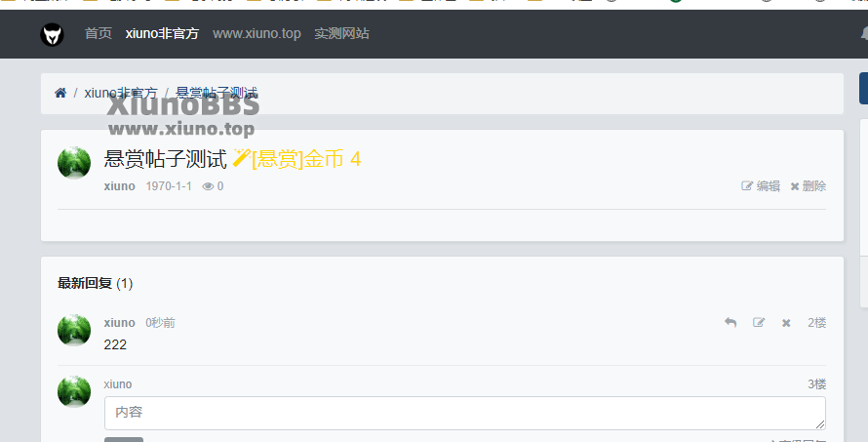Click the edit pencil icon on 2楼 reply
Image resolution: width=868 pixels, height=442 pixels.
click(759, 322)
